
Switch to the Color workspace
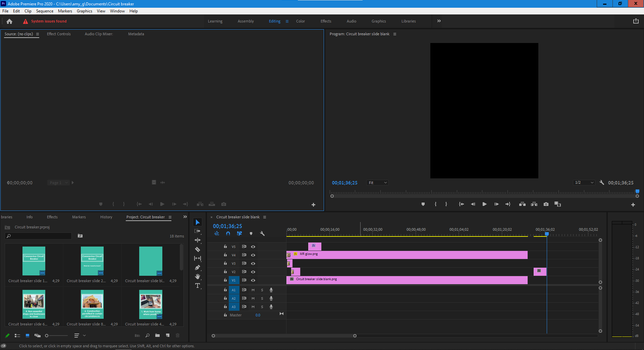(300, 21)
